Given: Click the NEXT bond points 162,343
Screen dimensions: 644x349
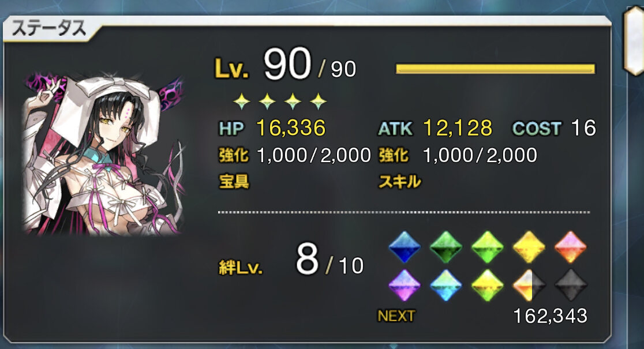Looking at the screenshot, I should [x=551, y=316].
